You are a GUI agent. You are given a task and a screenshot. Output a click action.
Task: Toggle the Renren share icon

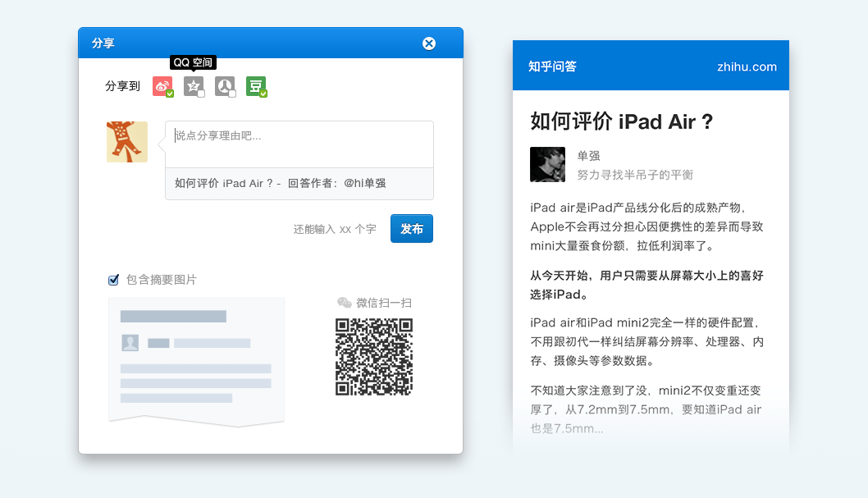(x=226, y=86)
